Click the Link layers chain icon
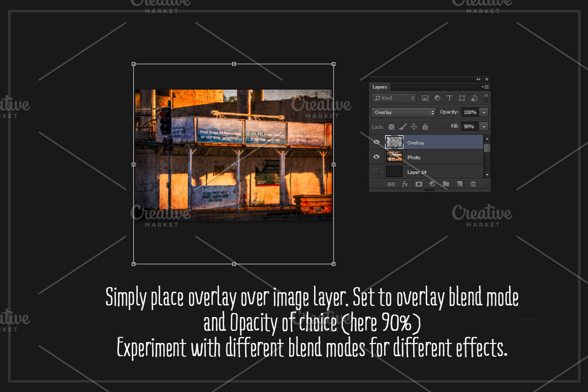 (x=391, y=184)
